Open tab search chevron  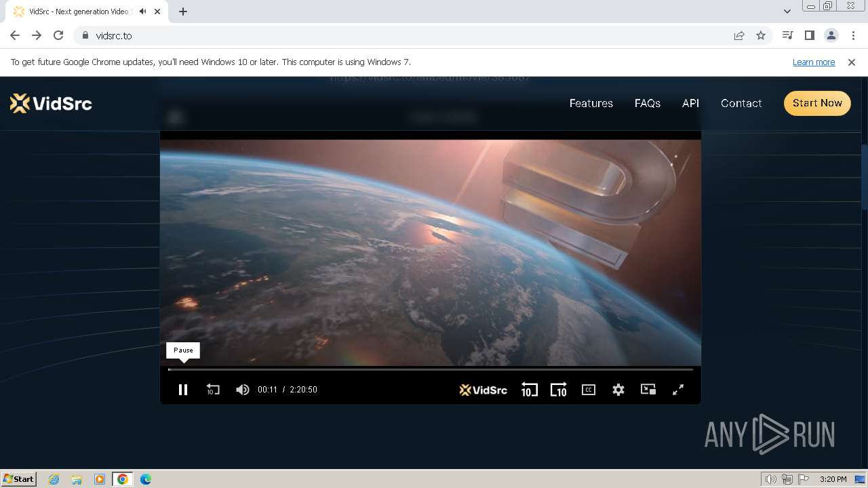coord(787,12)
